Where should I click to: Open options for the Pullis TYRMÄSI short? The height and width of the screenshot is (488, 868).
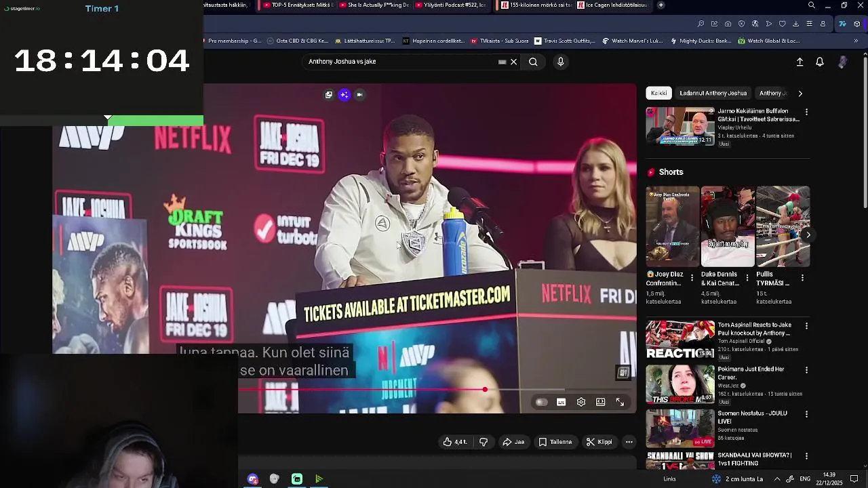click(803, 278)
